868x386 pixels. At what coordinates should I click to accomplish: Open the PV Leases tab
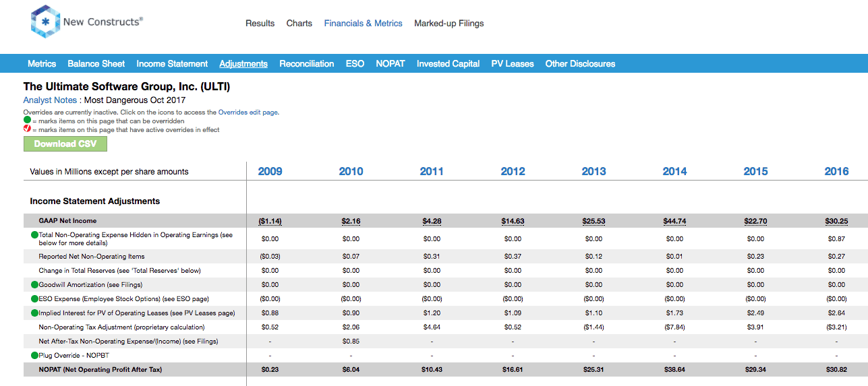(x=513, y=64)
